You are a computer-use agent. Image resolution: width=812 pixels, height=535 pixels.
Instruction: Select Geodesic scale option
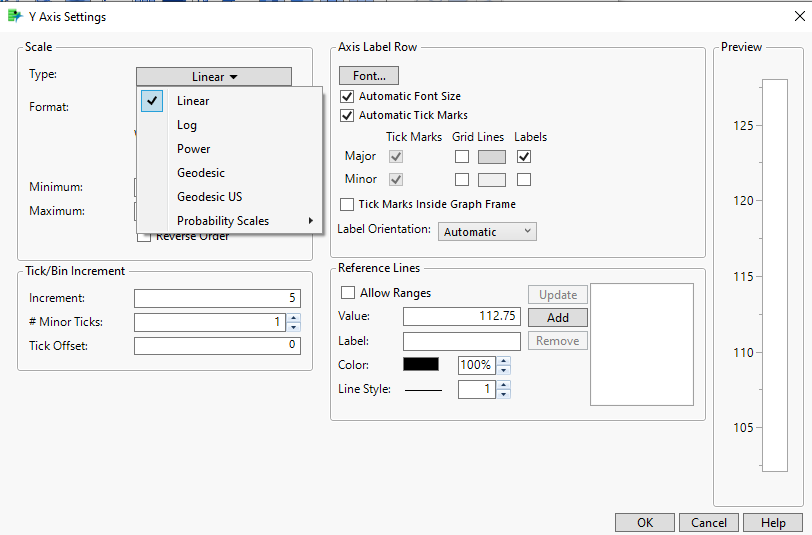[x=230, y=172]
